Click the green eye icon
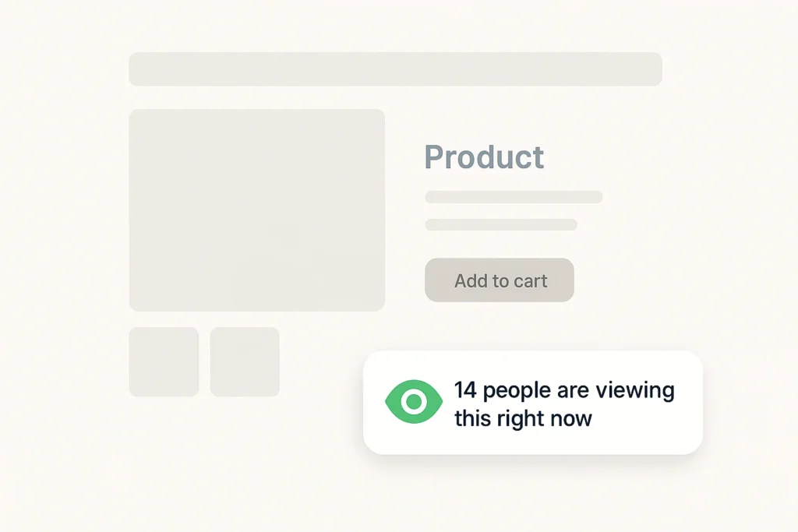 [x=414, y=402]
